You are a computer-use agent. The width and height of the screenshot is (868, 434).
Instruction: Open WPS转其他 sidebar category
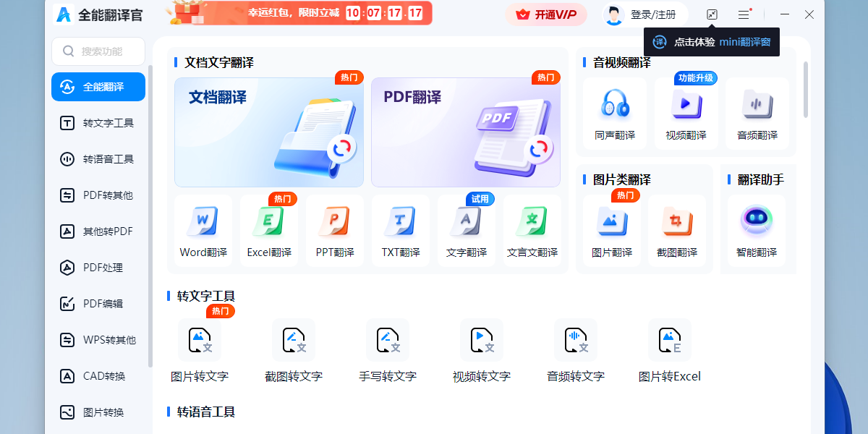[x=98, y=340]
